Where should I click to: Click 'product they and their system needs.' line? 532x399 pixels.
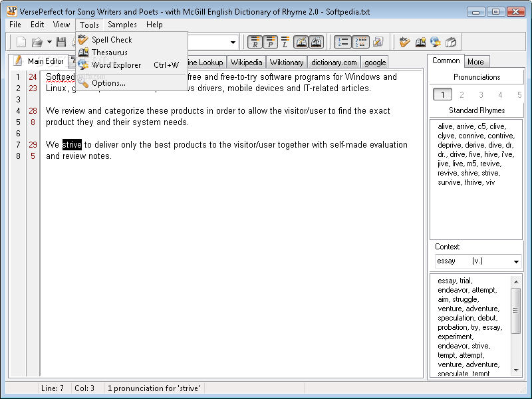(x=117, y=122)
